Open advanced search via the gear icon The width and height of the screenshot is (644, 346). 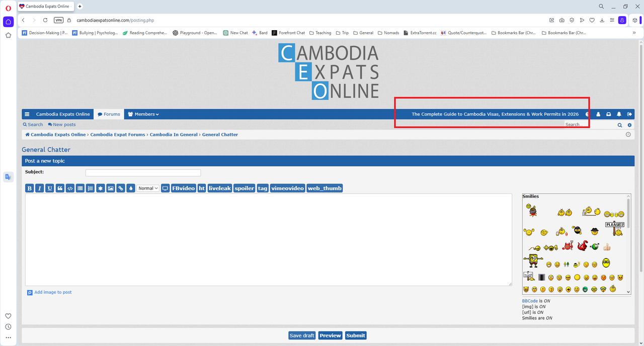[629, 125]
